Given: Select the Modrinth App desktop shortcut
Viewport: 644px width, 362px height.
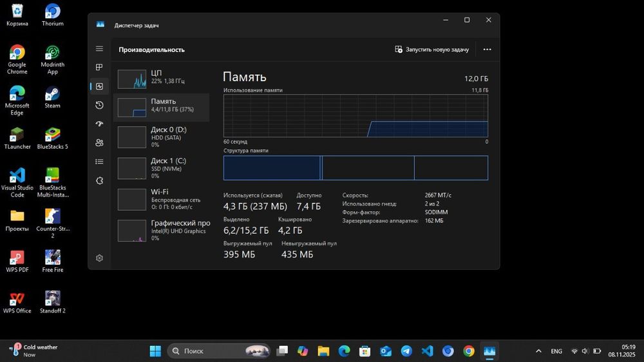Looking at the screenshot, I should point(53,59).
